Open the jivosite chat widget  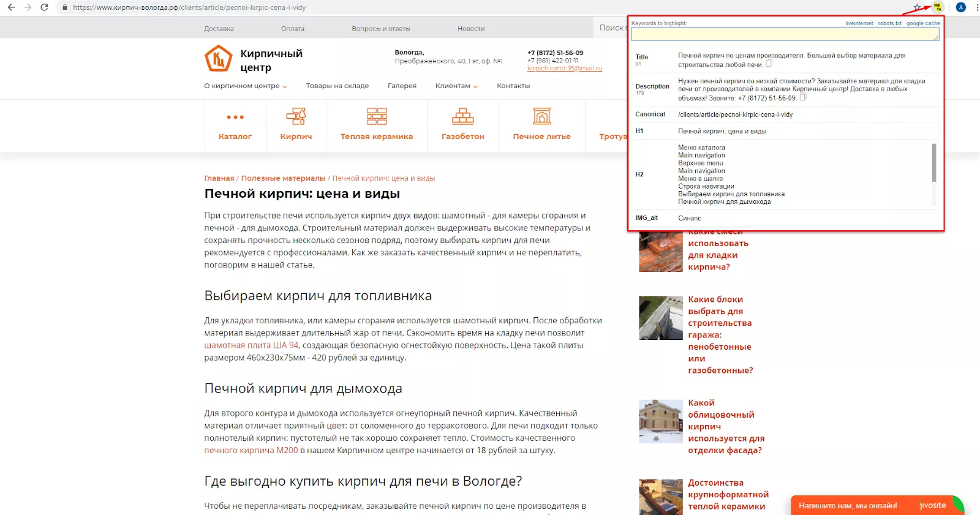pos(877,505)
